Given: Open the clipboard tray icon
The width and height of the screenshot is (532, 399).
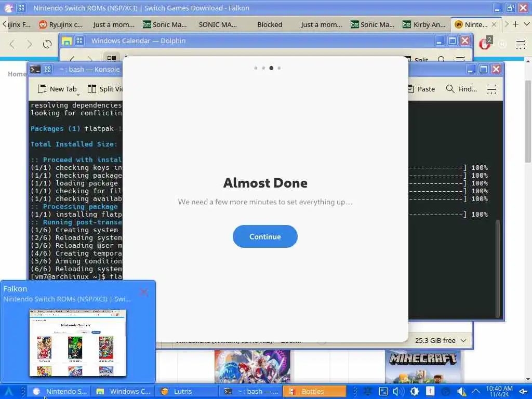Looking at the screenshot, I should 383,392.
